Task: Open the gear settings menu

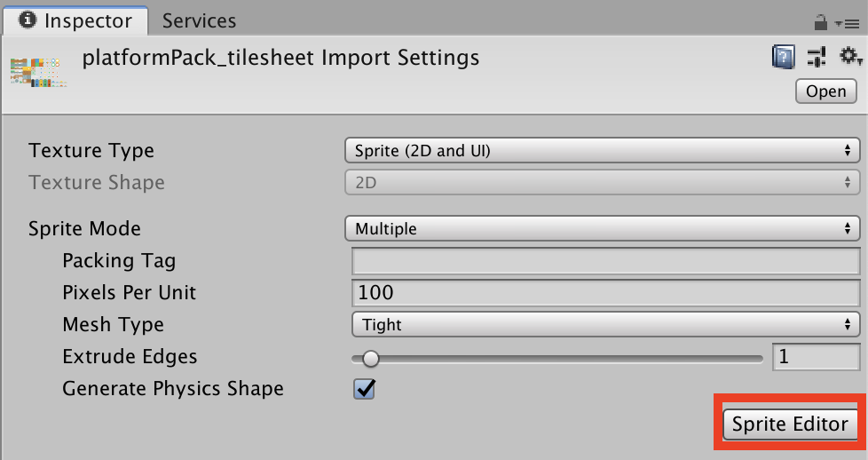Action: 850,58
